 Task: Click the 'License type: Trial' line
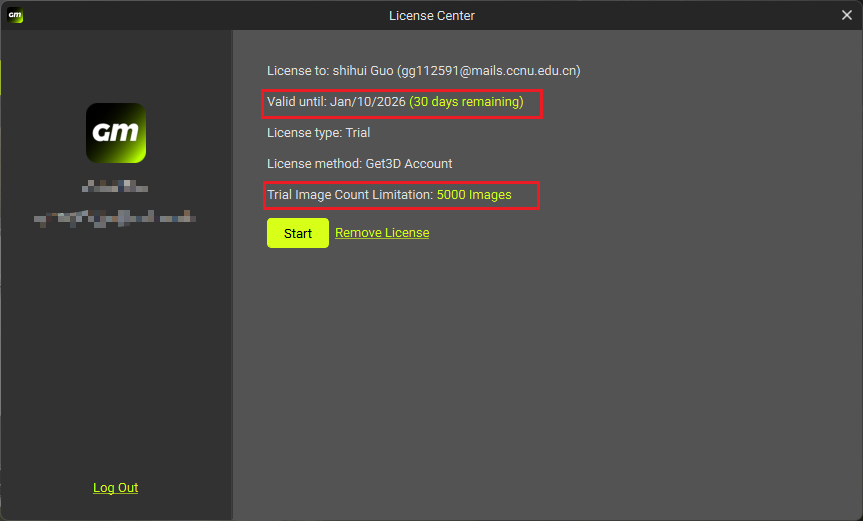(x=318, y=132)
